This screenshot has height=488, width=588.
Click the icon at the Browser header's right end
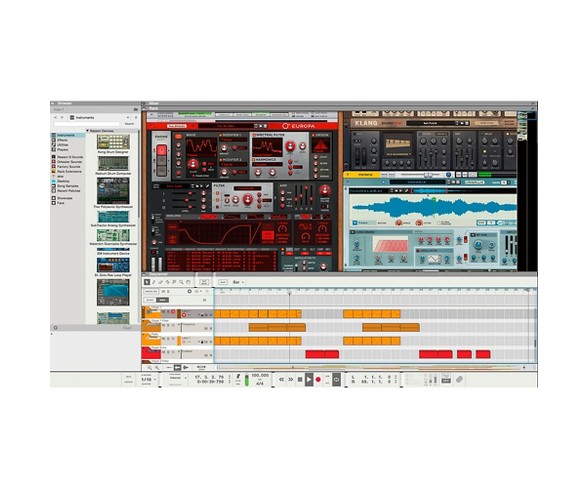(x=136, y=109)
